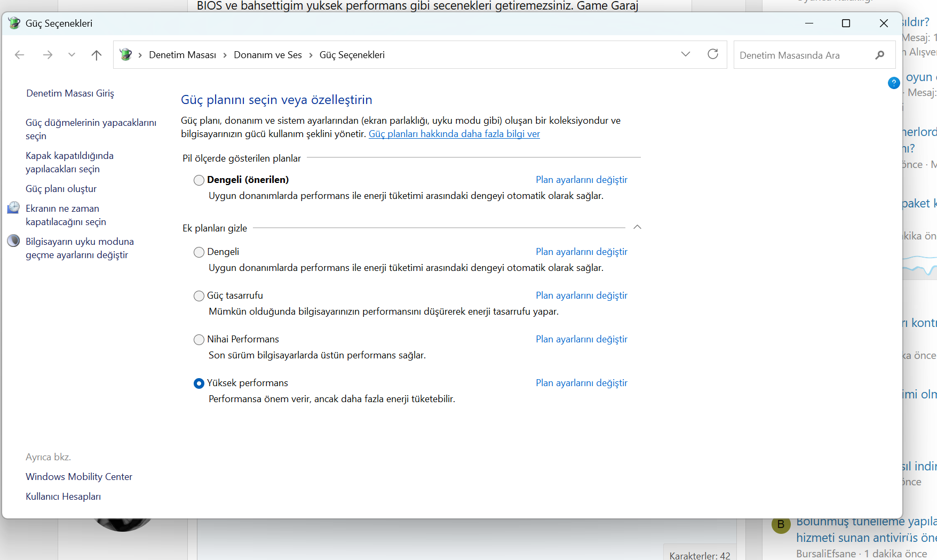Image resolution: width=937 pixels, height=560 pixels.
Task: Open Güç planı oluştur link
Action: click(x=61, y=189)
